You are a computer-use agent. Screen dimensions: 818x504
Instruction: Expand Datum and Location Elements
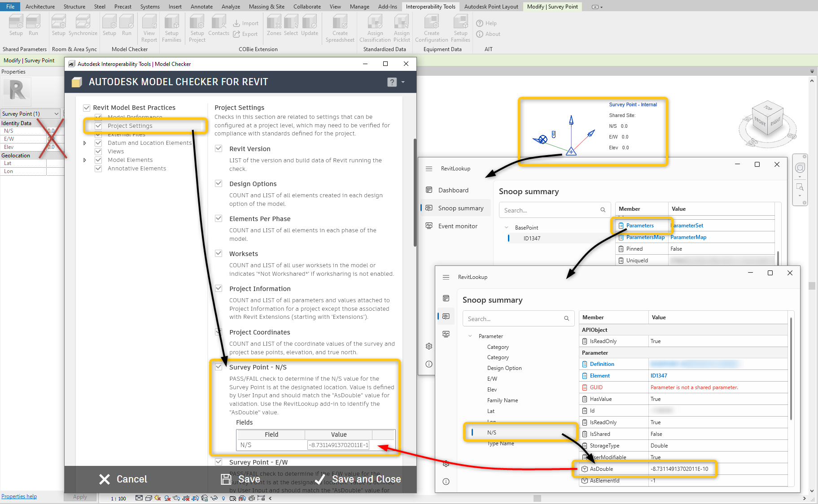point(85,143)
